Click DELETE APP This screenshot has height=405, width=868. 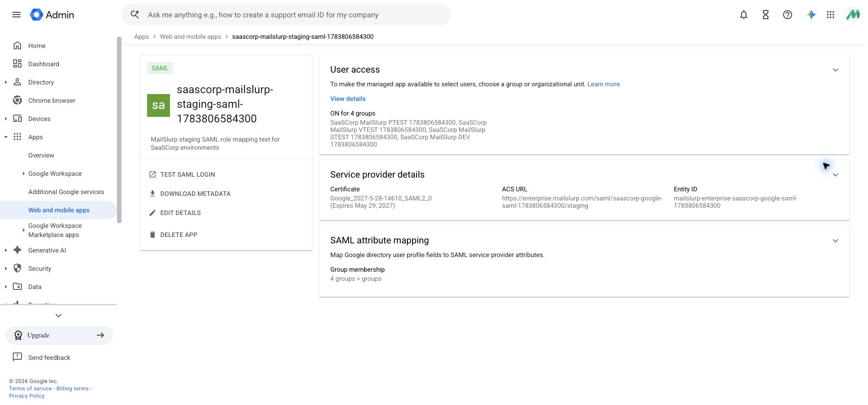(x=179, y=235)
